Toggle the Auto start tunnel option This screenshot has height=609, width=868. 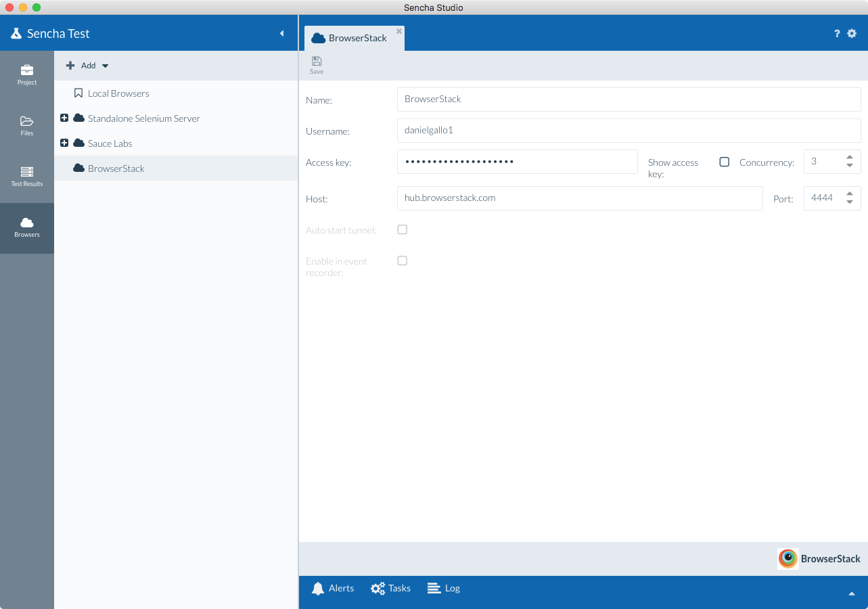pos(402,229)
